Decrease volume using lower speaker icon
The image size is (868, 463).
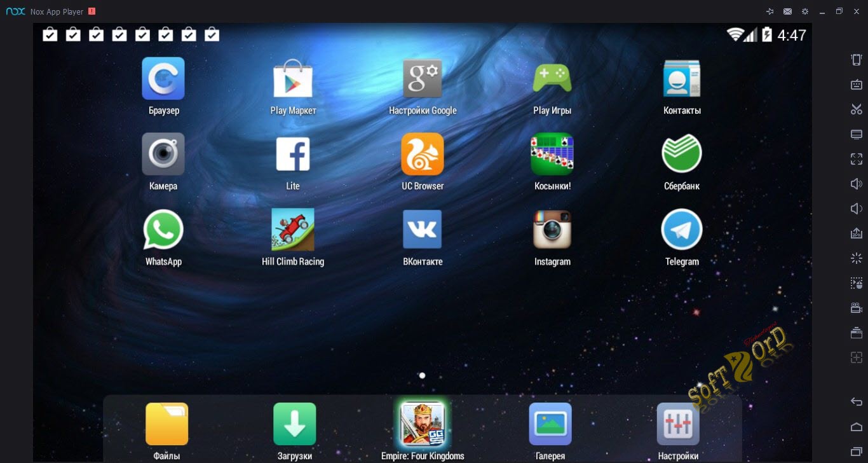coord(857,209)
